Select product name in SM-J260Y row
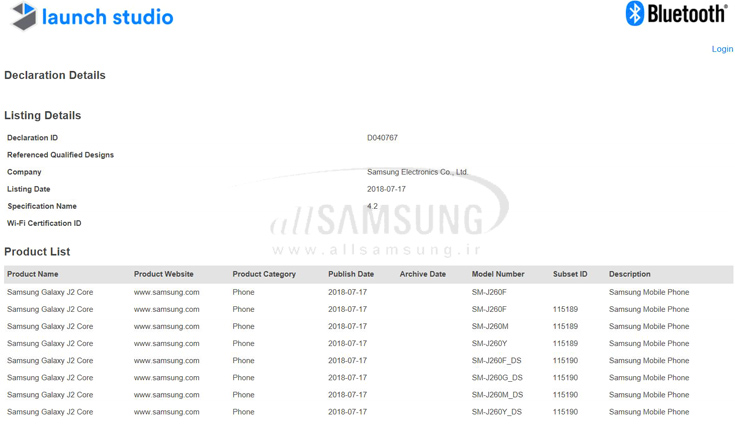735x425 pixels. tap(50, 343)
